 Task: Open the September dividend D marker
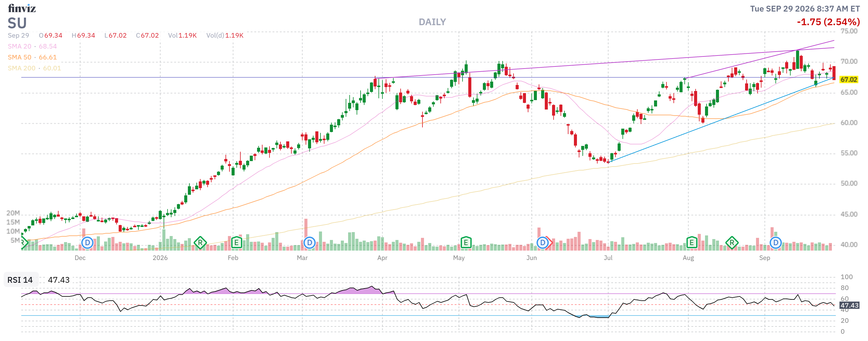(x=775, y=242)
